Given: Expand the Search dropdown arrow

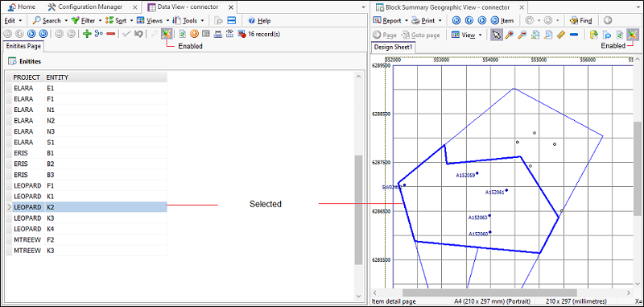Looking at the screenshot, I should (x=66, y=21).
